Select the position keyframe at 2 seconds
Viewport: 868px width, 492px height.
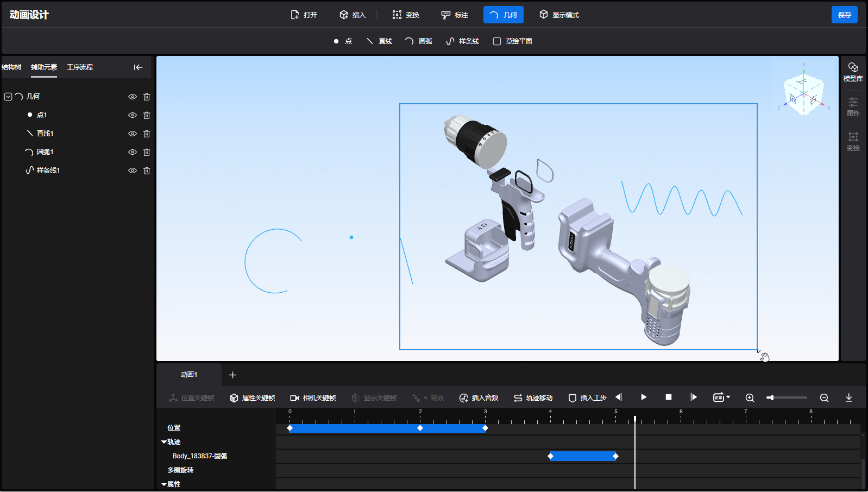(x=420, y=428)
